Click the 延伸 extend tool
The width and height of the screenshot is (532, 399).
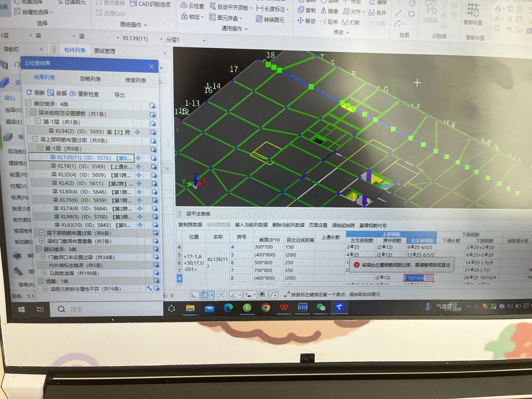coord(329,22)
